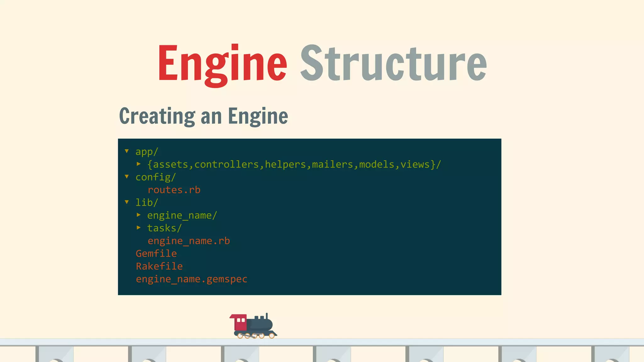This screenshot has height=362, width=644.
Task: Collapse the app/ folder triangle
Action: click(127, 151)
